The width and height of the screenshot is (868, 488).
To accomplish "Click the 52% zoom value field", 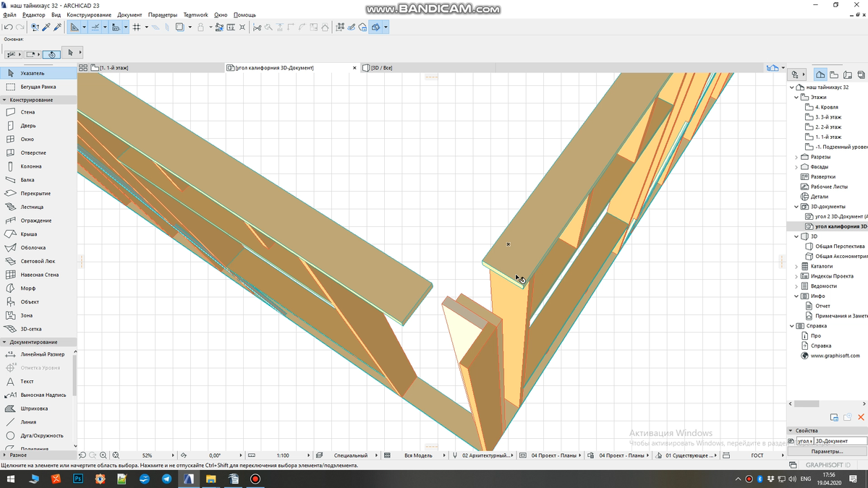I will tap(147, 455).
